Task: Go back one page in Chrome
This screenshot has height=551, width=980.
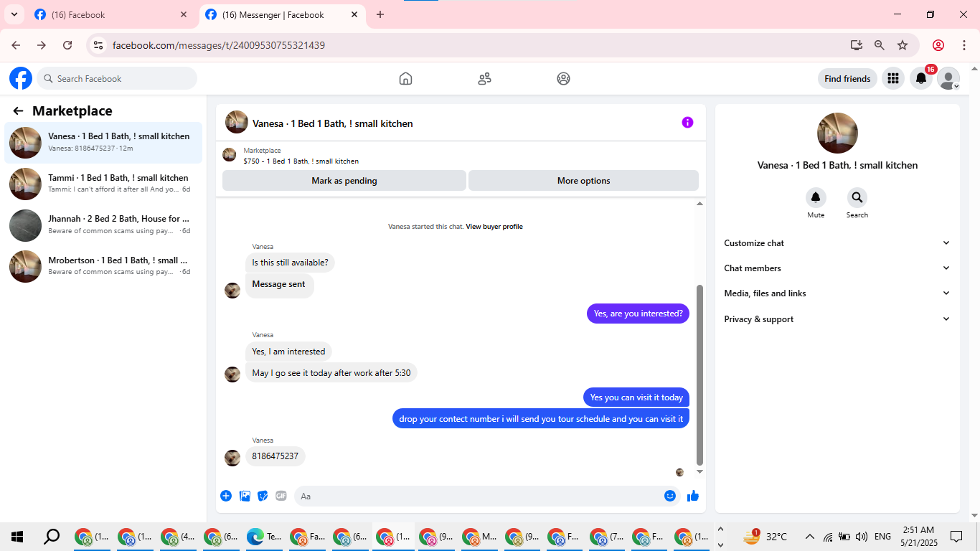Action: (x=16, y=45)
